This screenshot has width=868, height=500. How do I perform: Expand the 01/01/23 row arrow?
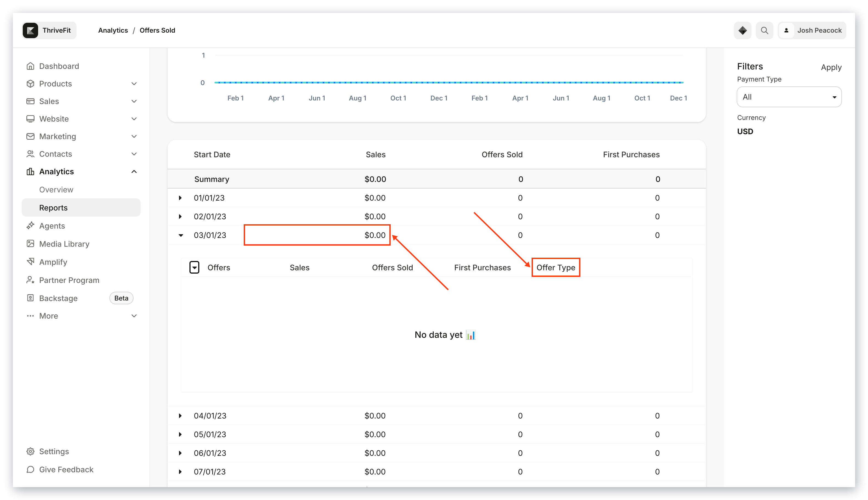[180, 198]
